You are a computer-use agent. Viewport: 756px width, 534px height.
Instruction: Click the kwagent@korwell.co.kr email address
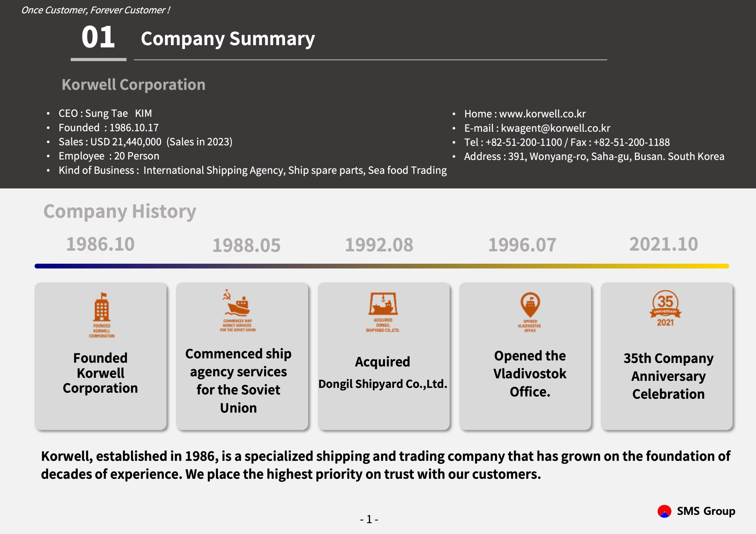coord(556,128)
